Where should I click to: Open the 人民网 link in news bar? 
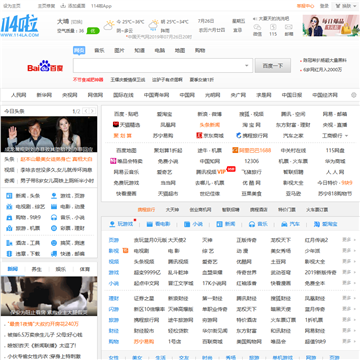[18, 95]
